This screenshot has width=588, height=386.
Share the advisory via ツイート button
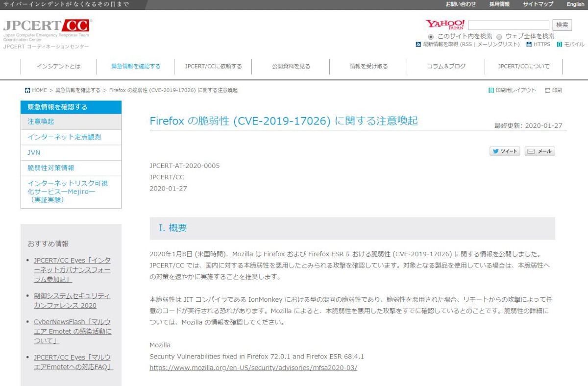point(505,151)
